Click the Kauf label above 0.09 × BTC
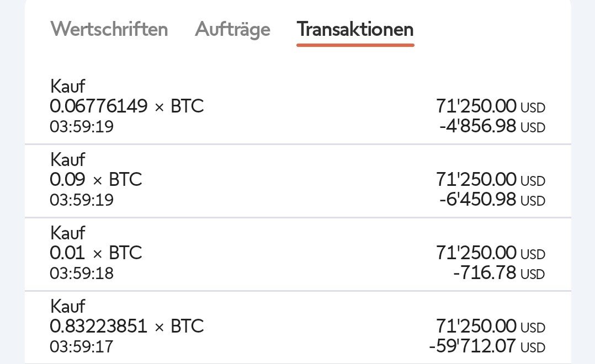The width and height of the screenshot is (595, 364). pyautogui.click(x=67, y=160)
